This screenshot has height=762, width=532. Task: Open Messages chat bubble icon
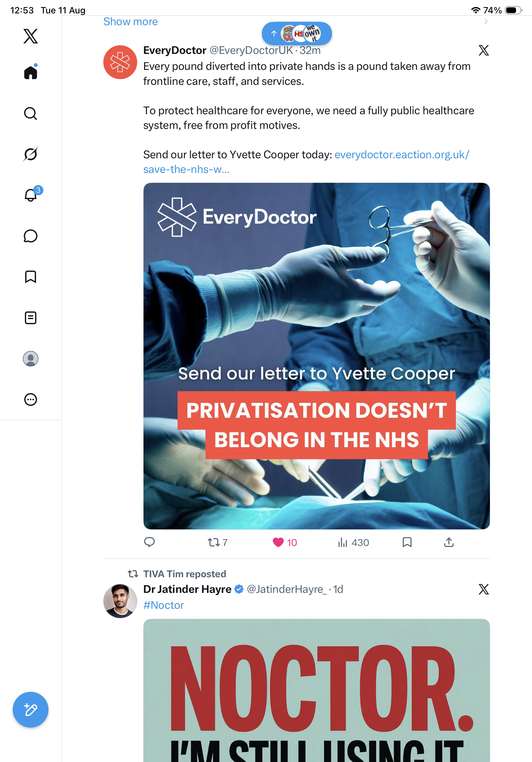(x=31, y=236)
